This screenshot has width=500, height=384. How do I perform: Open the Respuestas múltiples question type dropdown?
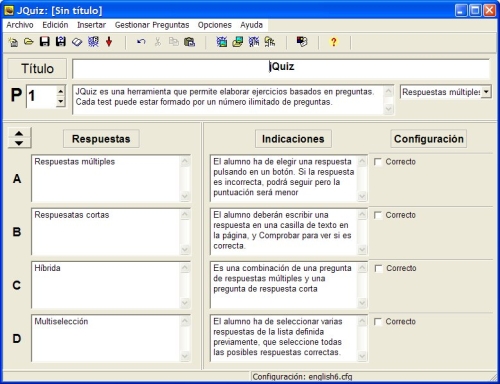coord(486,92)
